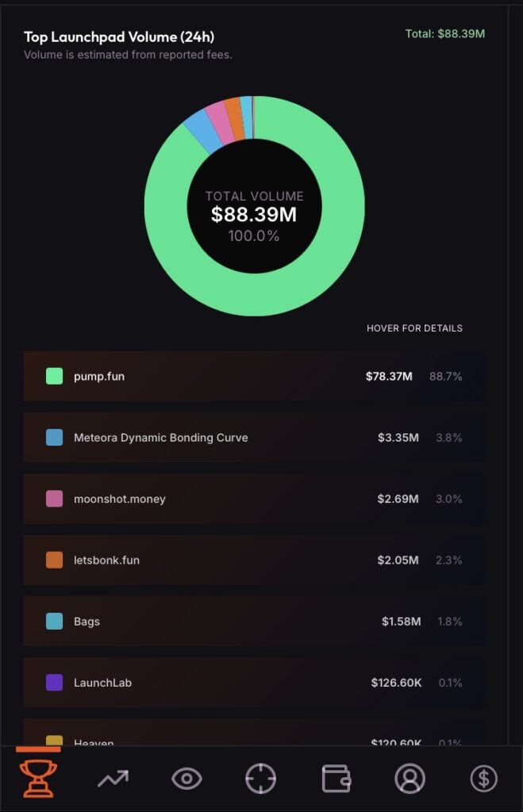The width and height of the screenshot is (523, 812).
Task: Select the Meteora Dynamic Bonding Curve row
Action: pyautogui.click(x=254, y=438)
